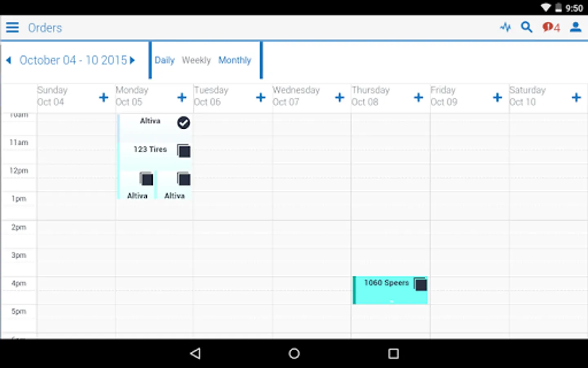Viewport: 588px width, 368px height.
Task: Click the 1pm time label
Action: point(19,199)
